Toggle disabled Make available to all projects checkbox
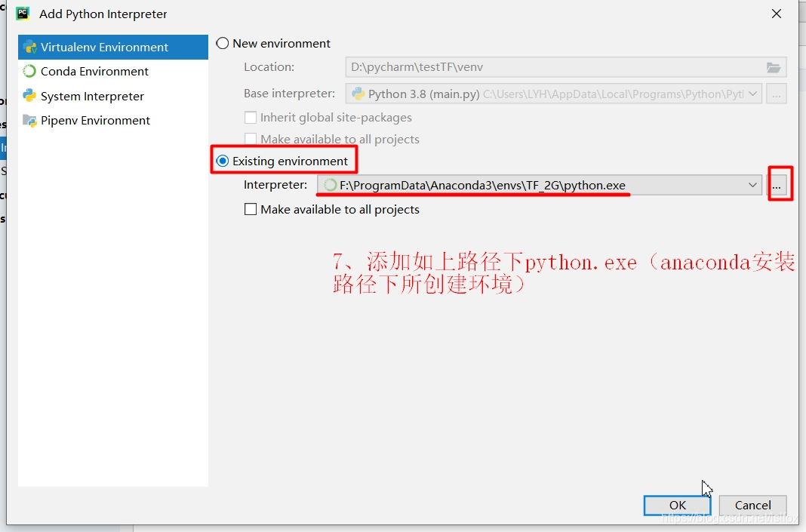Viewport: 806px width, 532px height. click(251, 140)
